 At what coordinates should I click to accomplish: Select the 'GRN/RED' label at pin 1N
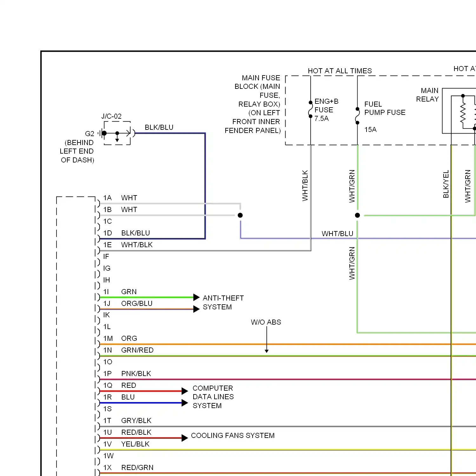pos(137,350)
